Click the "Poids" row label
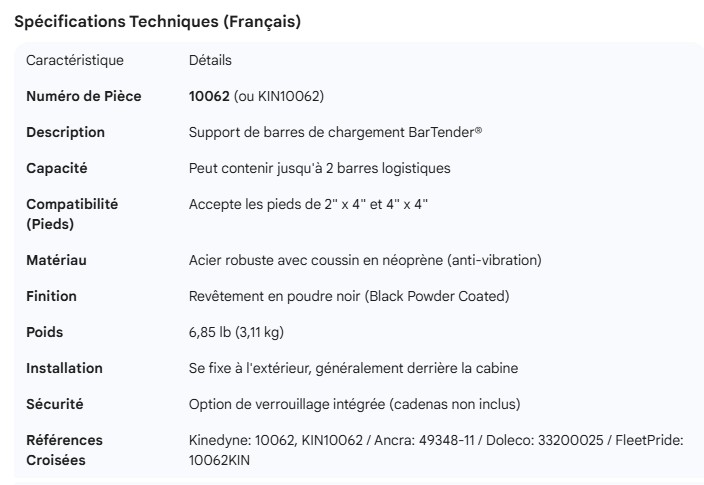 coord(44,332)
